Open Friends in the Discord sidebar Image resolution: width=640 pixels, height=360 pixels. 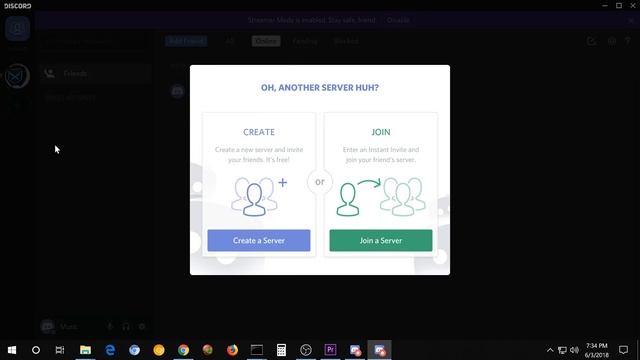pos(96,74)
